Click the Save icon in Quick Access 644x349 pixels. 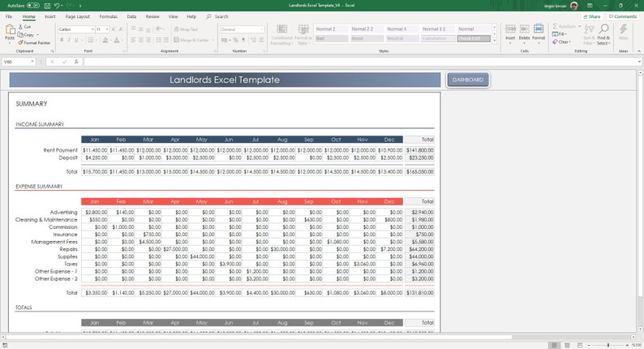(47, 6)
